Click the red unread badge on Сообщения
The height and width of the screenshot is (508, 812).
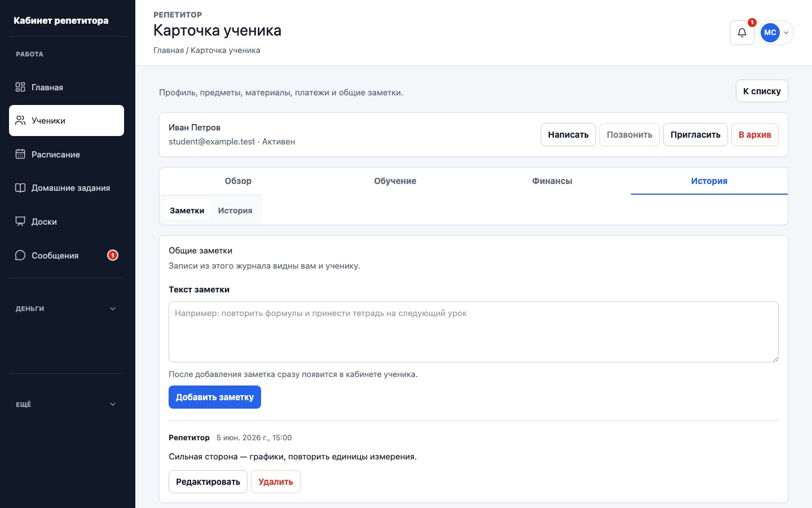coord(113,255)
